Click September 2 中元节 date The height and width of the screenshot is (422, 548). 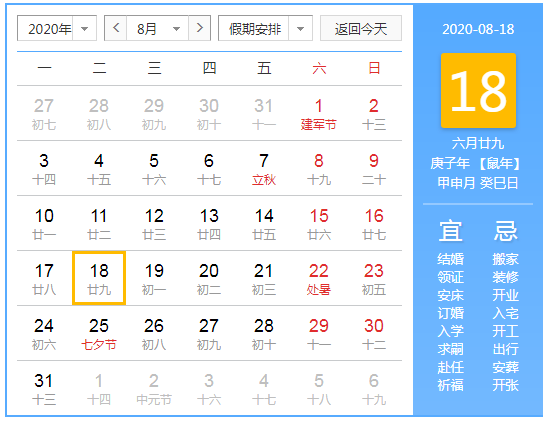point(154,388)
